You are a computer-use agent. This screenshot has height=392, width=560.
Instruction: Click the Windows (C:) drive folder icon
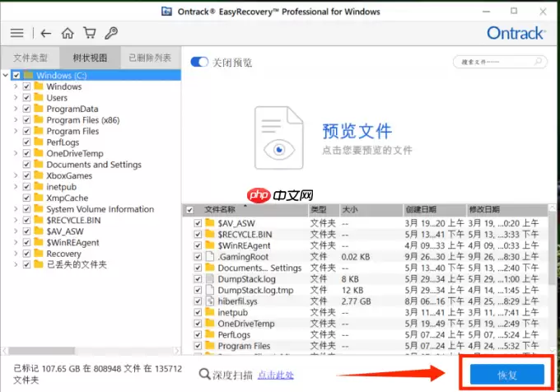pos(29,75)
